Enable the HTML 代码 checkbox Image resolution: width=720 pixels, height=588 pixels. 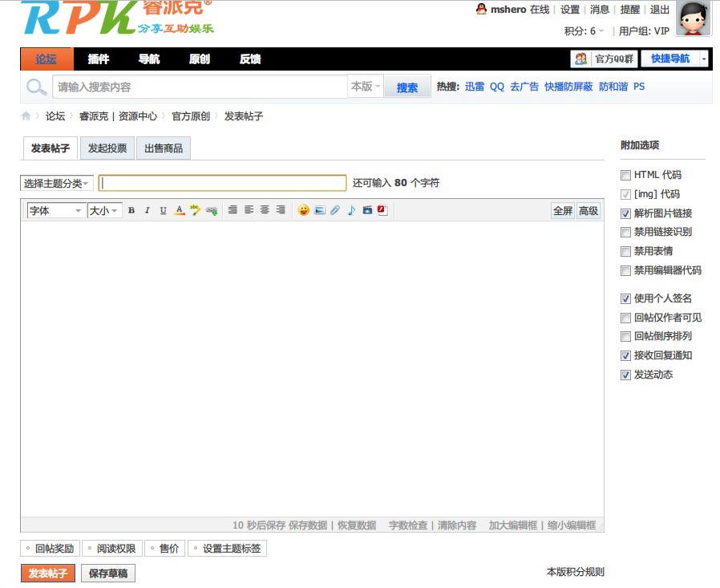point(625,175)
